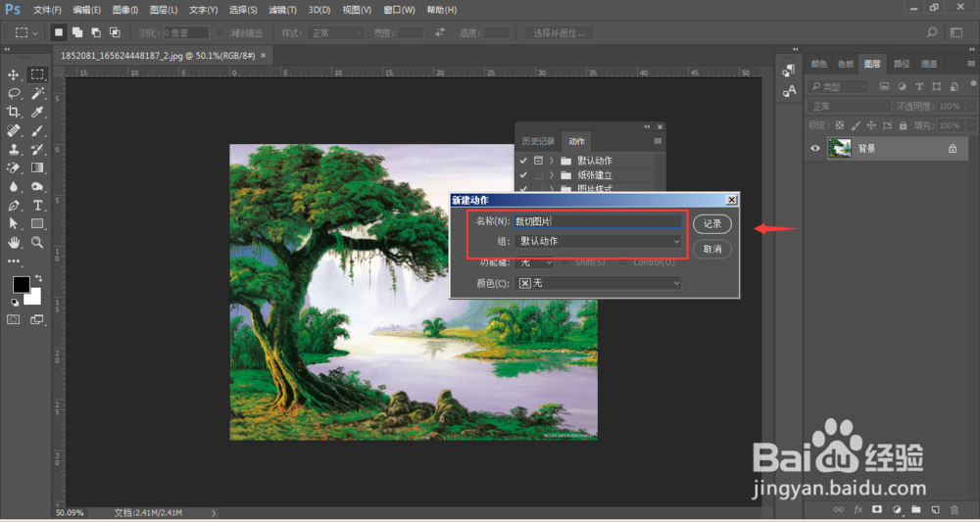This screenshot has height=522, width=980.
Task: Expand the 默认动作 action set
Action: [552, 161]
